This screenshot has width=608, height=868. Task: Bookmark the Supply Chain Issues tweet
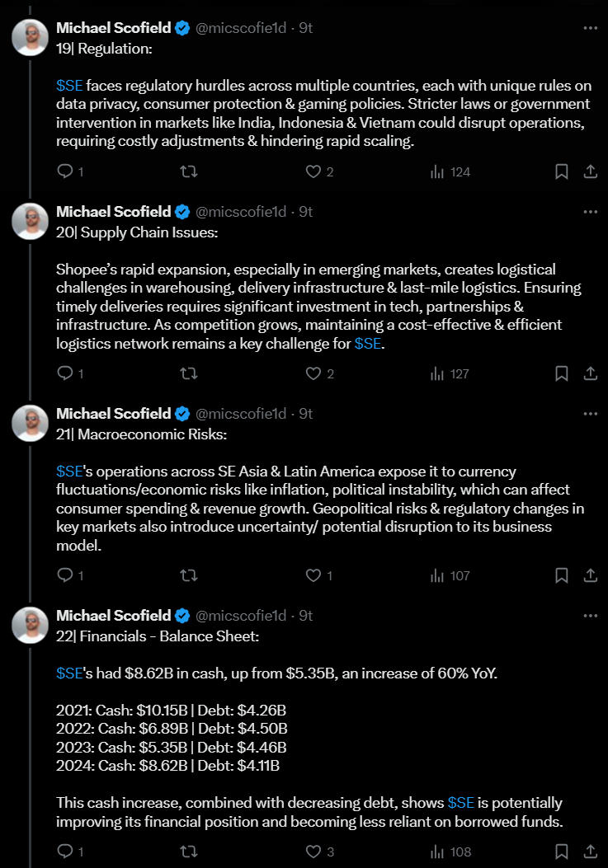[x=561, y=373]
